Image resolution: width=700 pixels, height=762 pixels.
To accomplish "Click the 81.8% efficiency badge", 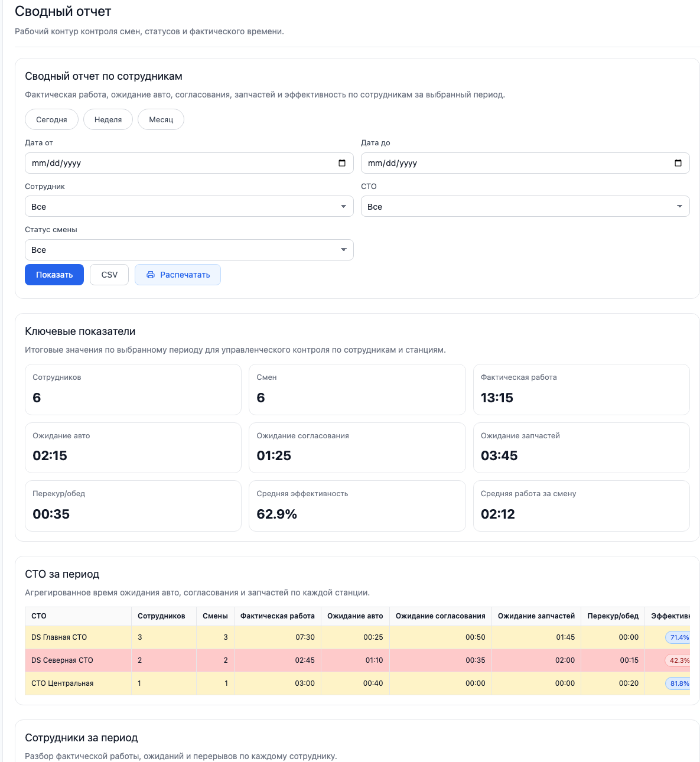I will pos(678,683).
